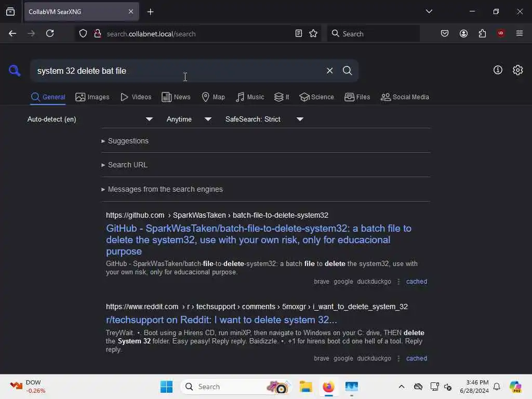Switch to the Files tab

tap(357, 97)
